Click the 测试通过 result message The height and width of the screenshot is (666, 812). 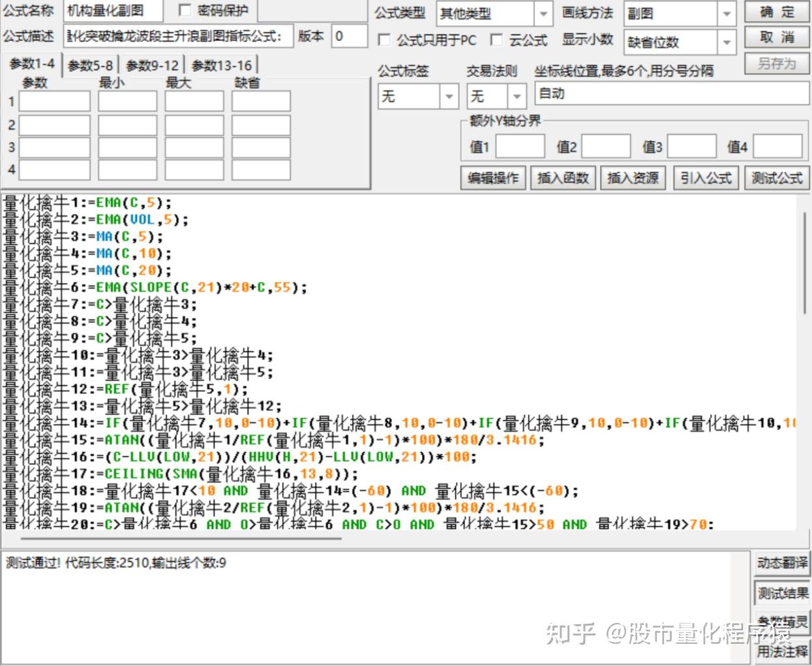116,563
